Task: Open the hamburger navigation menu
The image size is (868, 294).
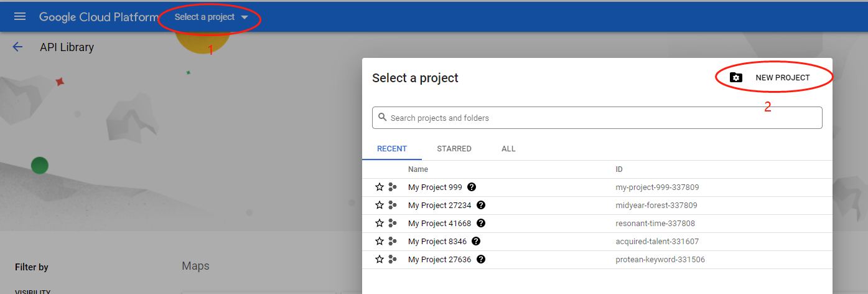Action: pyautogui.click(x=20, y=17)
